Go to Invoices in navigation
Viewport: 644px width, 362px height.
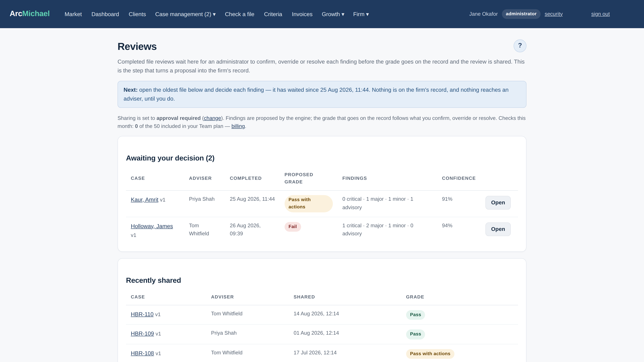point(302,14)
